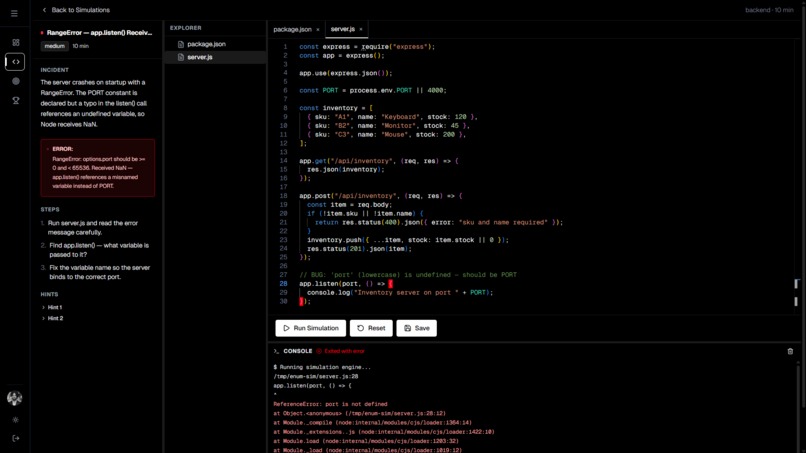Image resolution: width=806 pixels, height=453 pixels.
Task: Click the 'Running simulation engine' console line
Action: tap(322, 367)
